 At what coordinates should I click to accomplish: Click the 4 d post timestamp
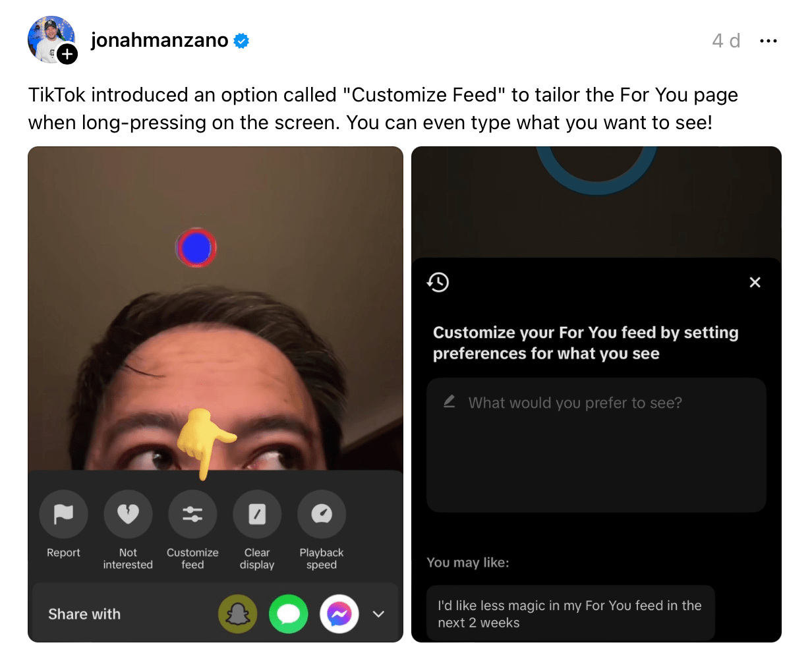coord(726,41)
